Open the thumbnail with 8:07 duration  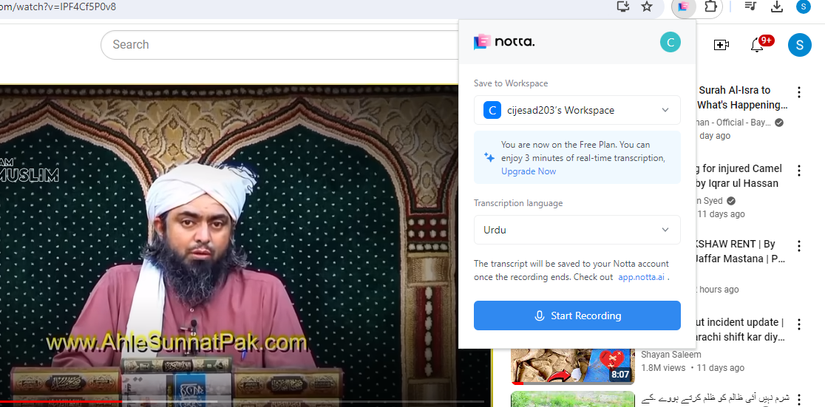point(573,367)
